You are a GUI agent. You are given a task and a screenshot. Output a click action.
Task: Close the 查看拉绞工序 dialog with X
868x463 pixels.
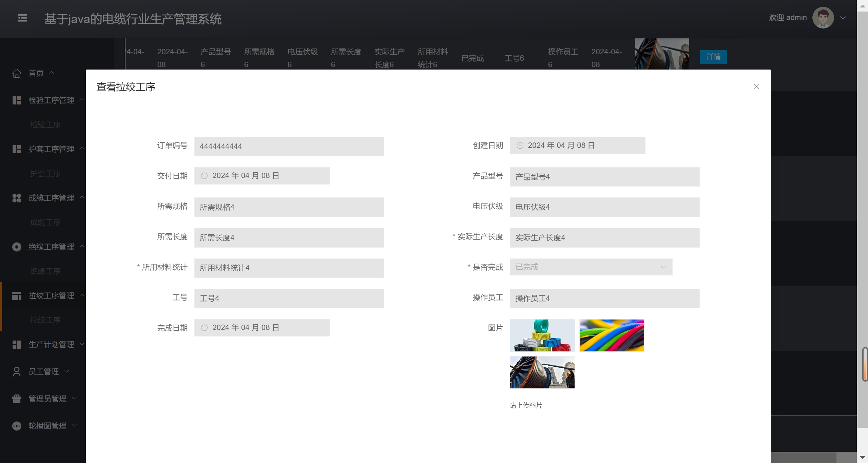[756, 86]
